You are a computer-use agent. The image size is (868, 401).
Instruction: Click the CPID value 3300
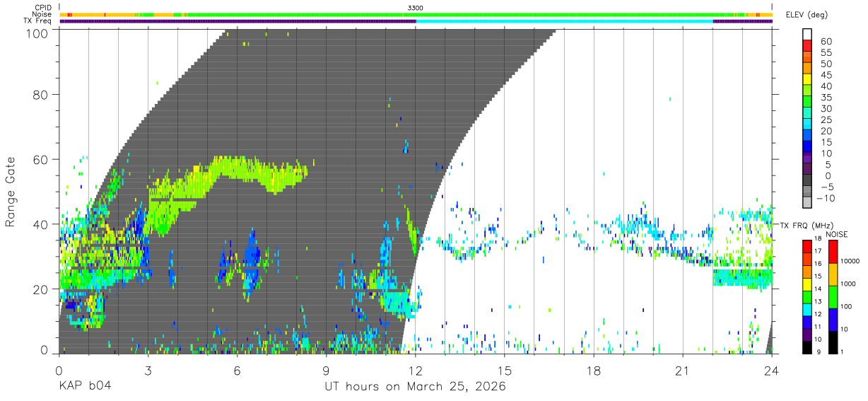coord(416,8)
